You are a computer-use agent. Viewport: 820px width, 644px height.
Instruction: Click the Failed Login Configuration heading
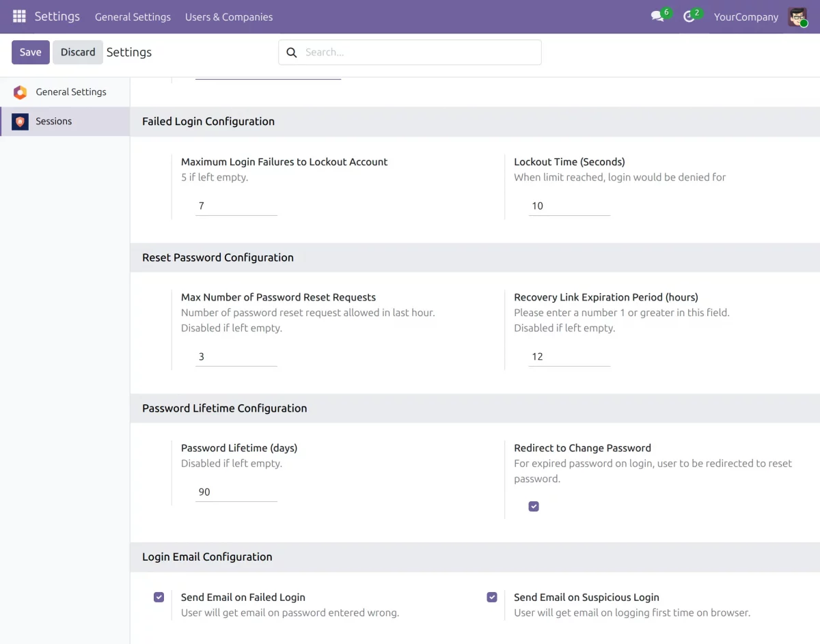[x=208, y=122]
